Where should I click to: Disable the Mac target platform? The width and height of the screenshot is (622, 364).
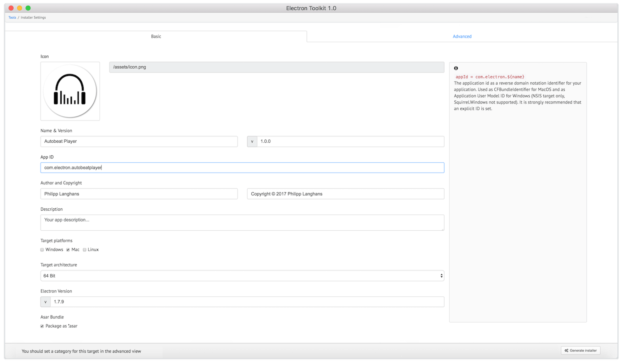(68, 249)
